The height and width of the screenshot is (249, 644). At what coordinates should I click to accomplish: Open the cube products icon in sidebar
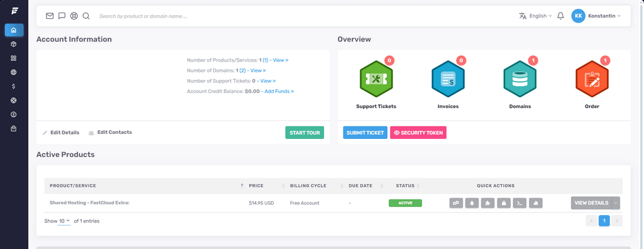pyautogui.click(x=14, y=44)
